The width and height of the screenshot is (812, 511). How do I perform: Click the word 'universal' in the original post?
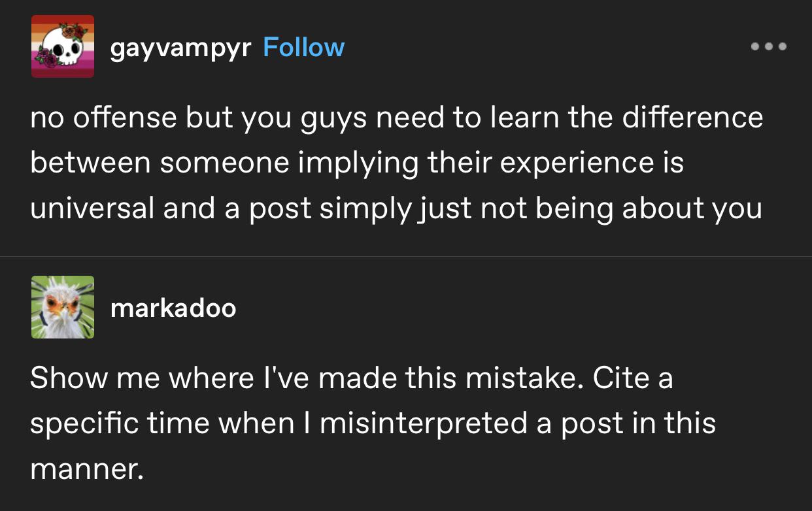(93, 208)
